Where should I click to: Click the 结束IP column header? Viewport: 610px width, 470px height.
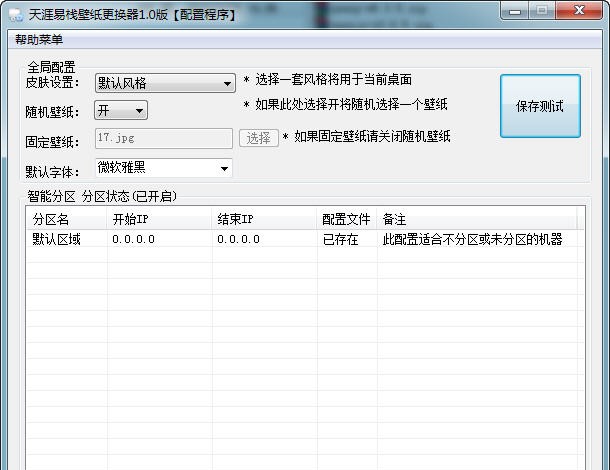(264, 219)
